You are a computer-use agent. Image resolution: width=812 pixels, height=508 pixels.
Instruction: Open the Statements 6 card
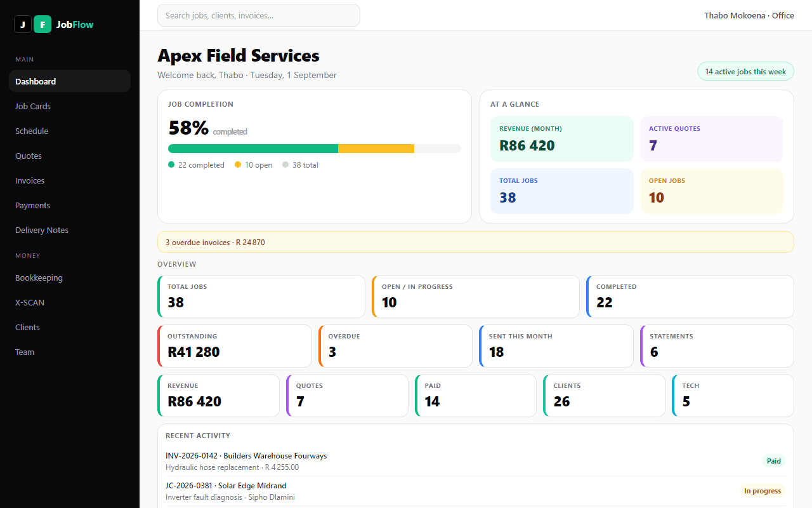tap(717, 346)
